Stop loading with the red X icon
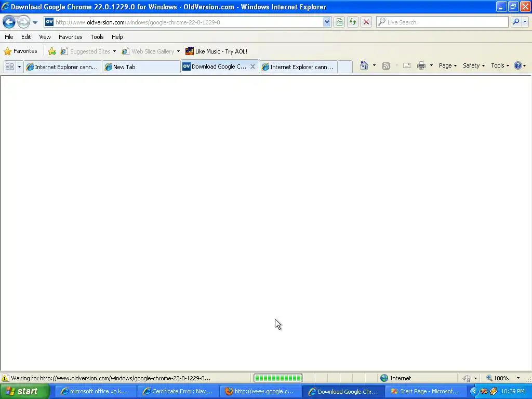Image resolution: width=532 pixels, height=399 pixels. coord(366,22)
